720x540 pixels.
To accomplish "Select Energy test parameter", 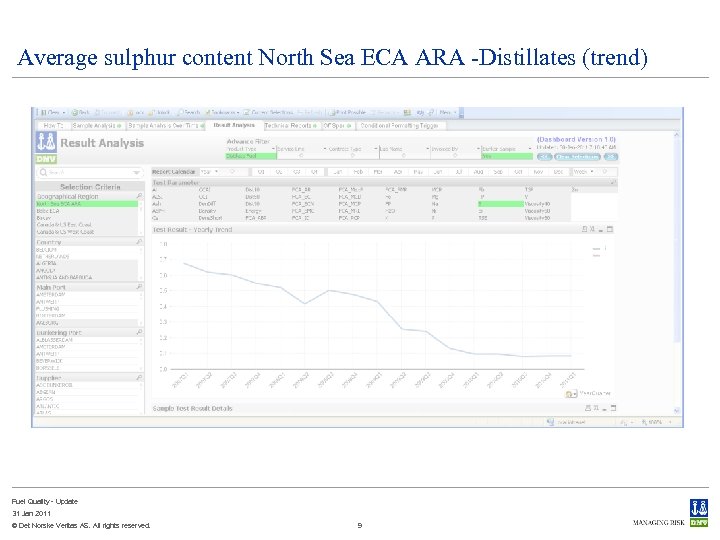I will (x=253, y=211).
